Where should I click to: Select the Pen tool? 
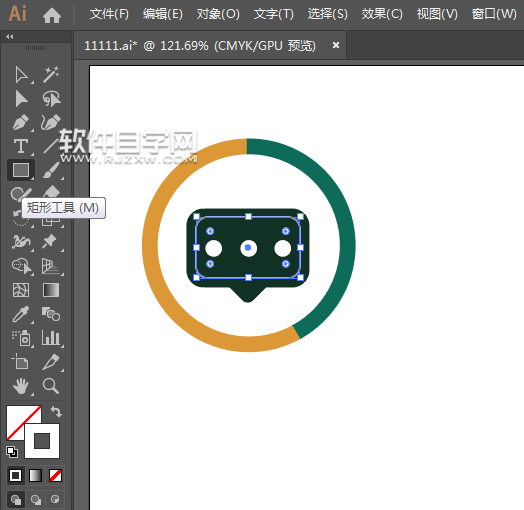[x=21, y=123]
